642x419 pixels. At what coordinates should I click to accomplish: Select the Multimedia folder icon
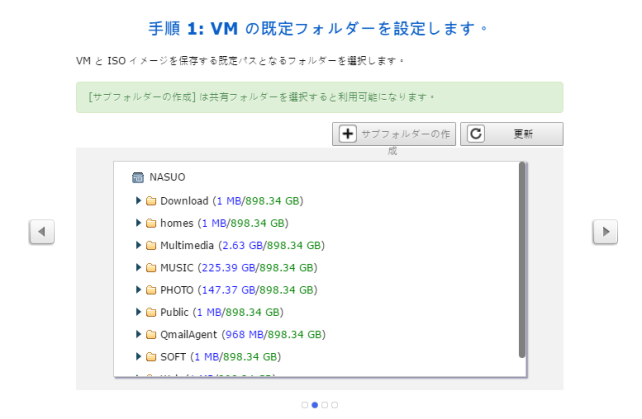point(151,245)
